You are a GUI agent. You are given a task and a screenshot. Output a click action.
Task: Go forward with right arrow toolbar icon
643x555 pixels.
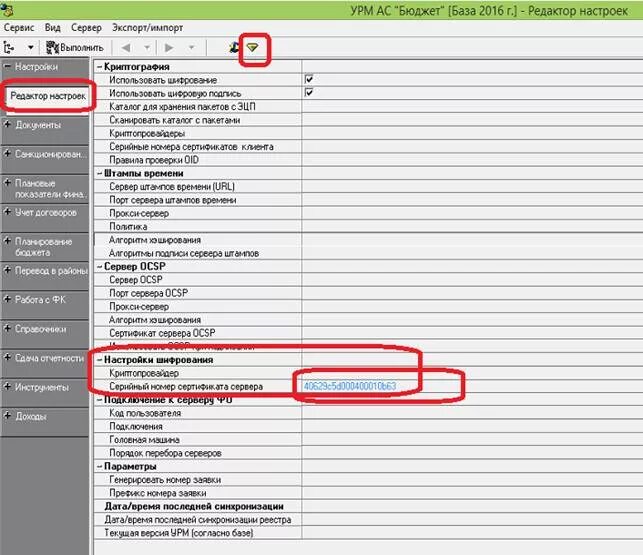click(x=169, y=48)
